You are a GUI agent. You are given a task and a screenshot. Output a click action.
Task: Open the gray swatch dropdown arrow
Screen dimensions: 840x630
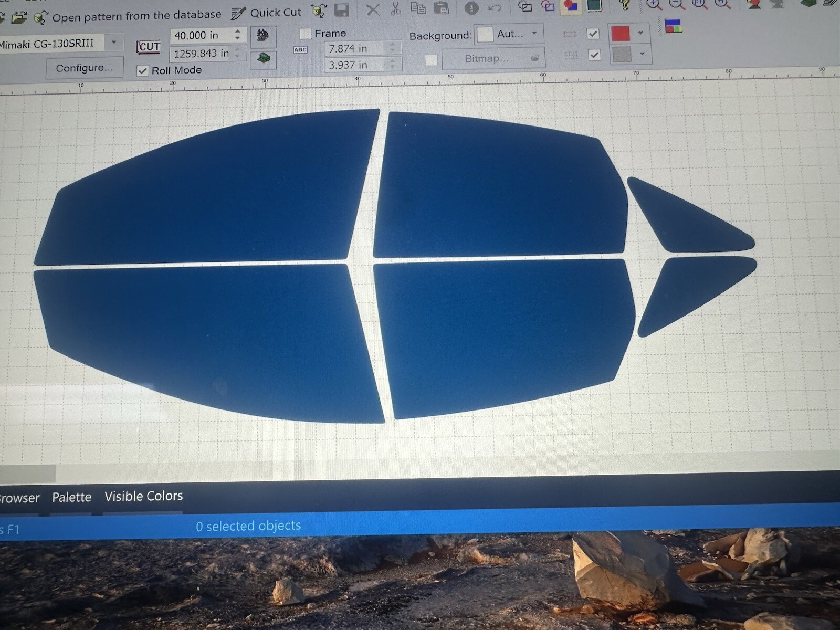point(642,54)
